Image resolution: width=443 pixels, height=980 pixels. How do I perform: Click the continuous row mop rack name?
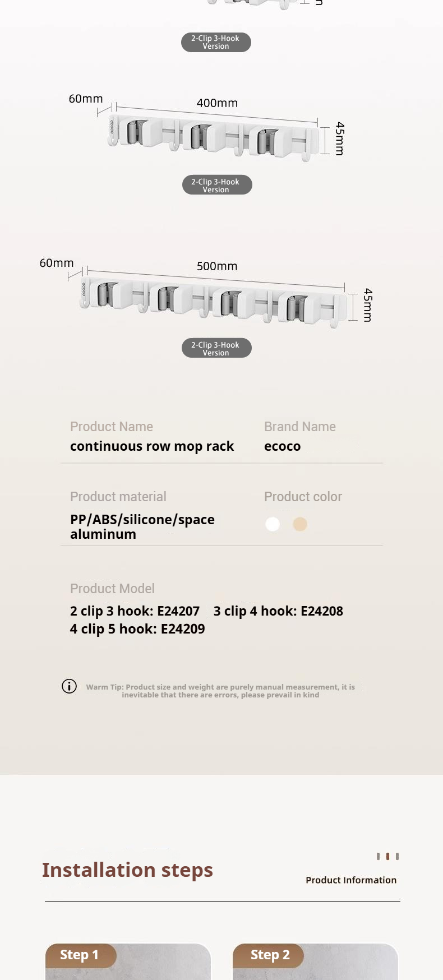click(152, 446)
